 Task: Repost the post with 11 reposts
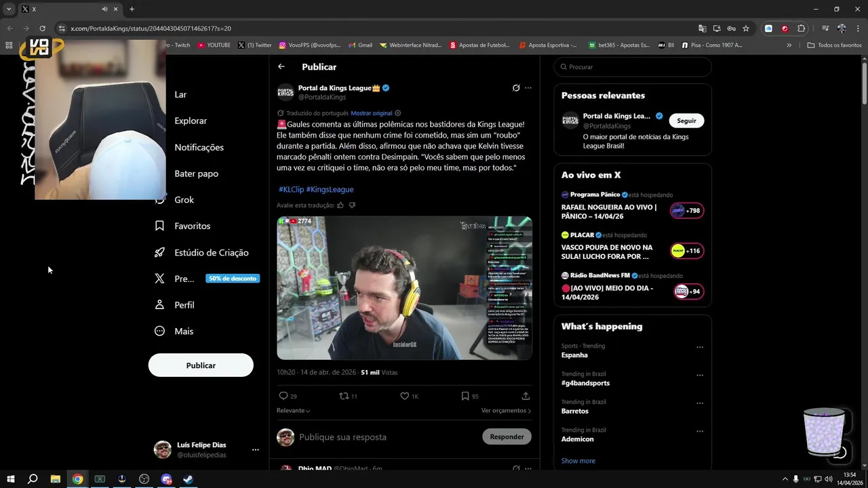click(x=344, y=396)
